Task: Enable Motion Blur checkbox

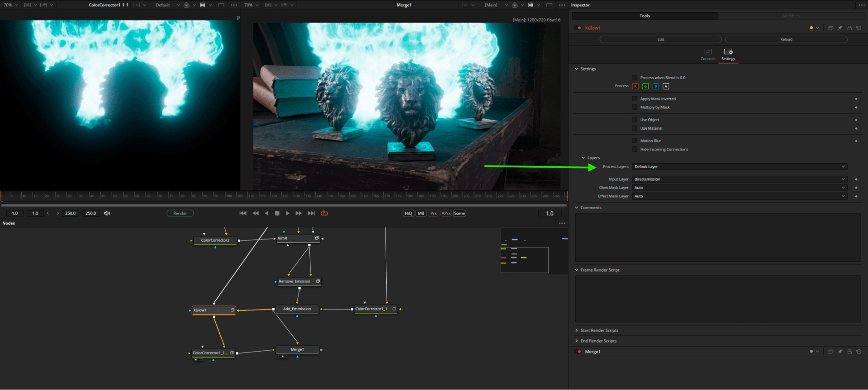Action: pyautogui.click(x=635, y=141)
